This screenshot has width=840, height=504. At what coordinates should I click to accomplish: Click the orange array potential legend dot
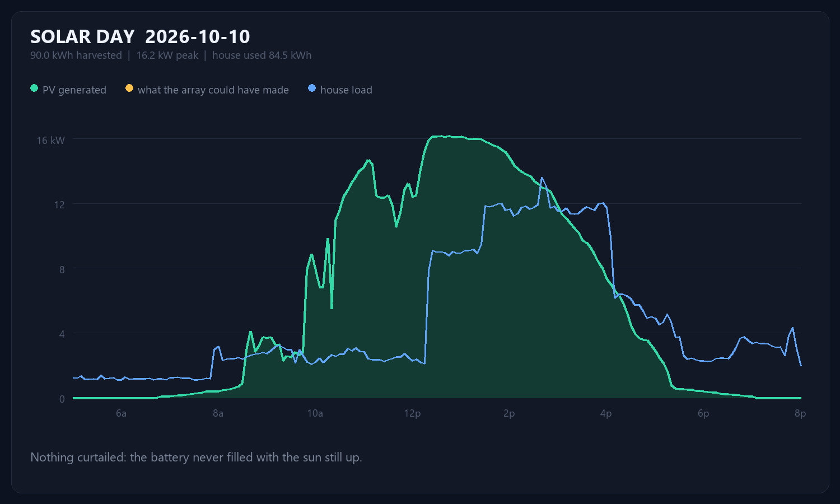(x=129, y=88)
